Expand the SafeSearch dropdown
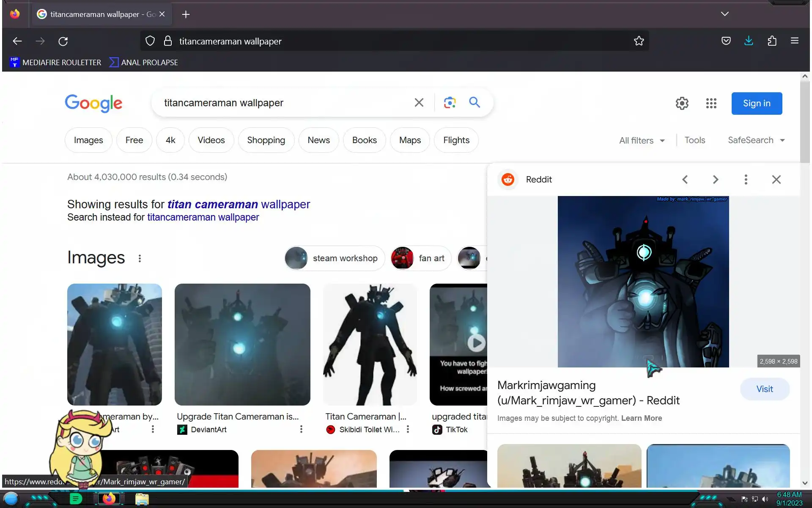 pyautogui.click(x=756, y=140)
